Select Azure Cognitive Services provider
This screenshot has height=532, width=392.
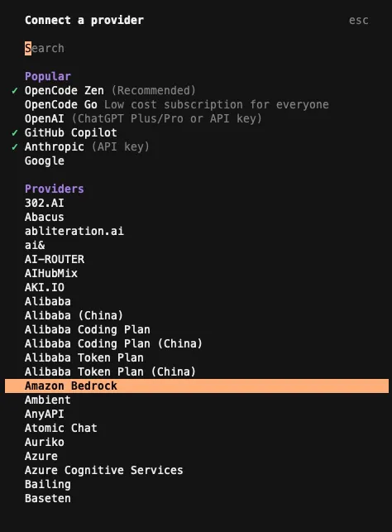103,470
